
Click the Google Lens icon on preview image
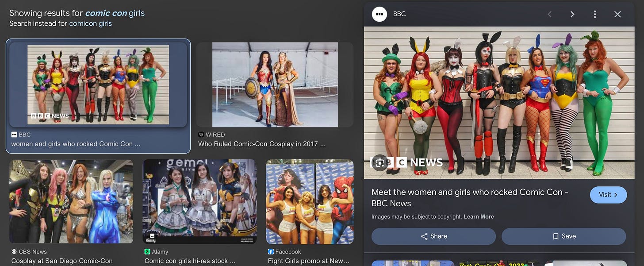click(379, 162)
